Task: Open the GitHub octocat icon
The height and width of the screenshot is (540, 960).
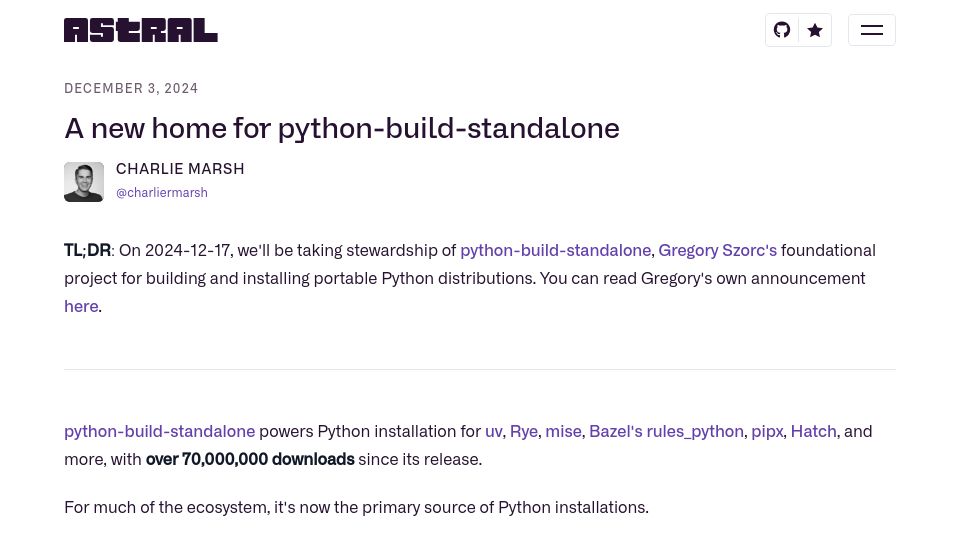Action: pyautogui.click(x=782, y=30)
